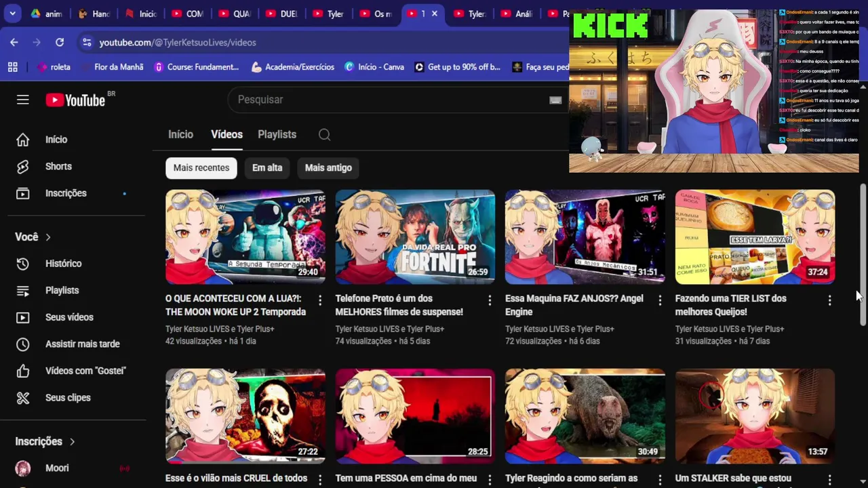Switch to the channel Playlists tab
The height and width of the screenshot is (488, 868).
click(277, 134)
